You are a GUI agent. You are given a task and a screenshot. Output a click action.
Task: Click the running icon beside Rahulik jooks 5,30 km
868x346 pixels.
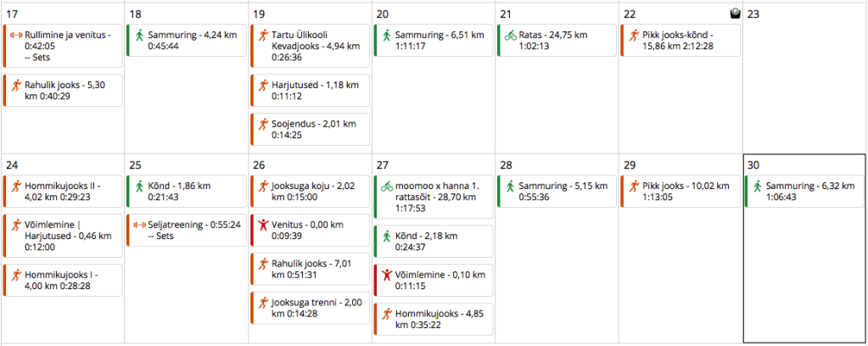pos(15,85)
